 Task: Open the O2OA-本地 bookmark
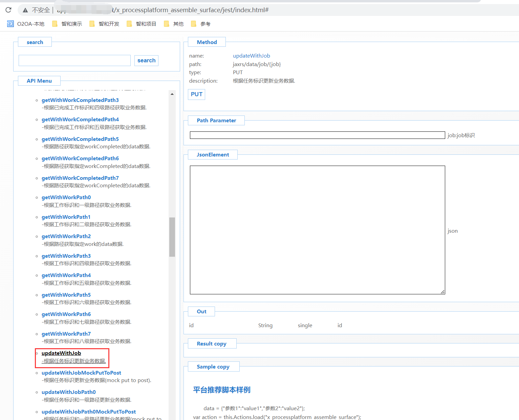coord(26,24)
